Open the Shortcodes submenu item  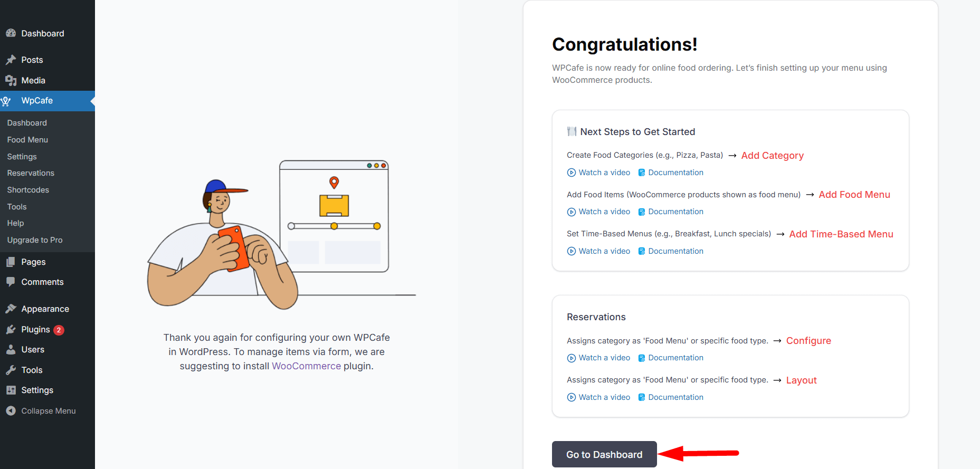click(28, 190)
